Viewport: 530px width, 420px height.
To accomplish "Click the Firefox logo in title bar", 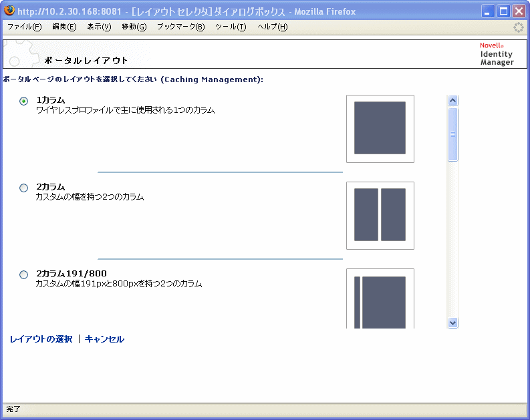I will (9, 11).
